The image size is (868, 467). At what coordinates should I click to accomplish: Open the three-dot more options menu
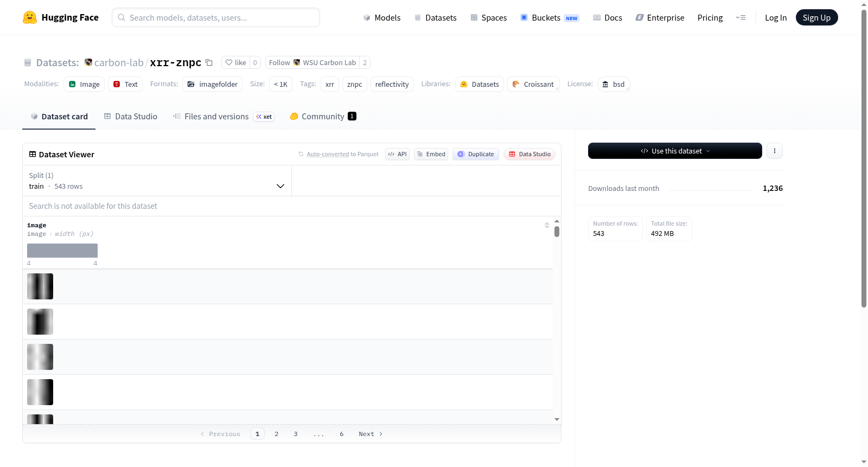(775, 151)
